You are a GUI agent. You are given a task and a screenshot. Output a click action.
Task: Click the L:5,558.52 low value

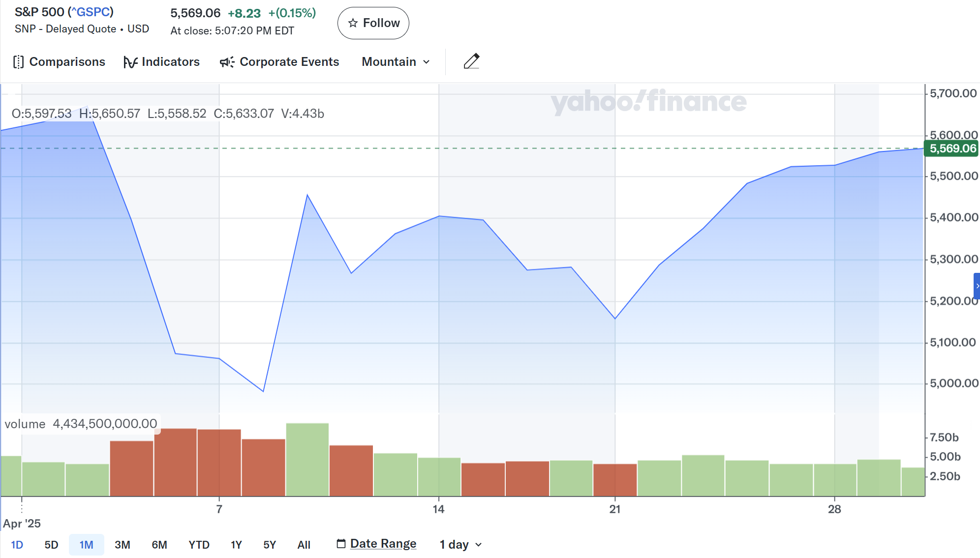click(177, 114)
